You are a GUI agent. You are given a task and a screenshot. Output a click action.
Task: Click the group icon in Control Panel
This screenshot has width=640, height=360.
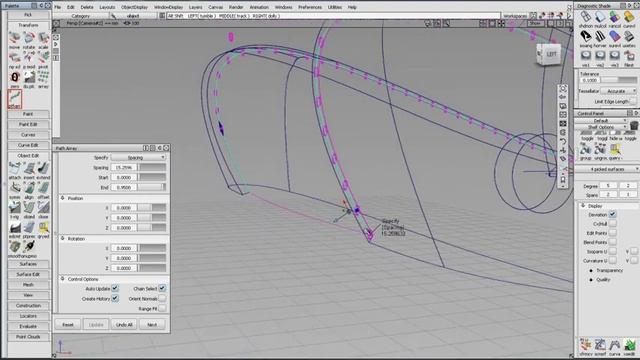(586, 150)
